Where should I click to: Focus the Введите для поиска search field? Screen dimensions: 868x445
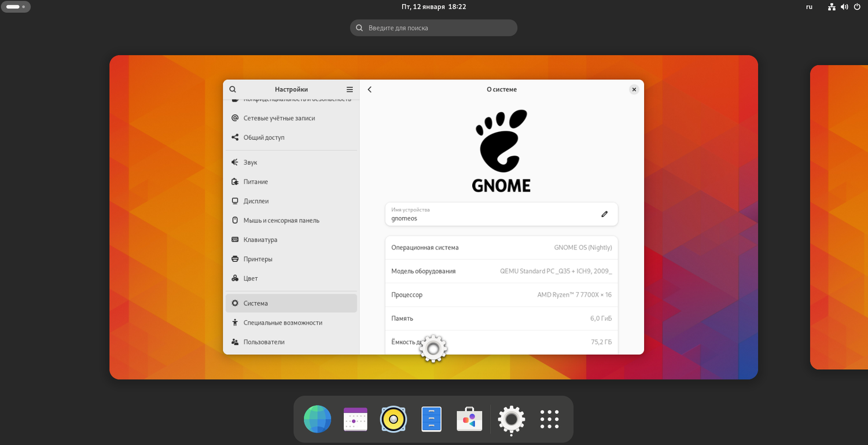coord(433,28)
